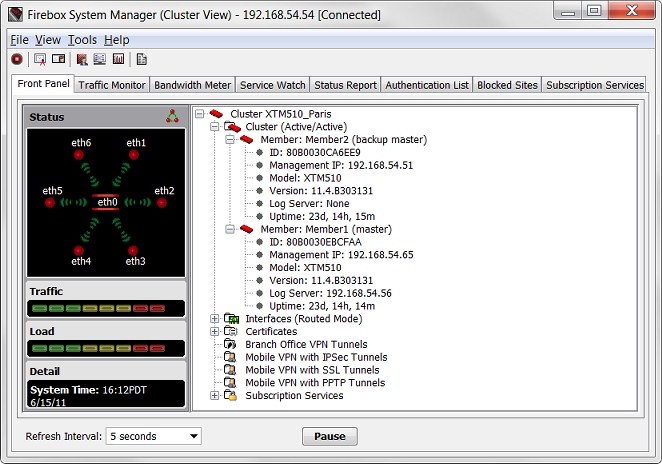The image size is (662, 464).
Task: Select 'Management IP: 192.168.54.65' row
Action: tap(341, 255)
